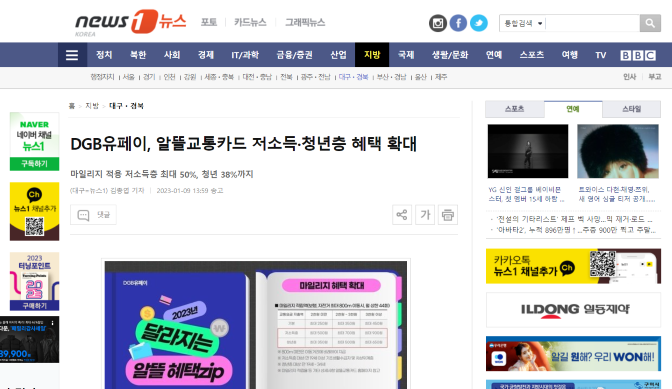Select the 경제 menu item

(206, 55)
